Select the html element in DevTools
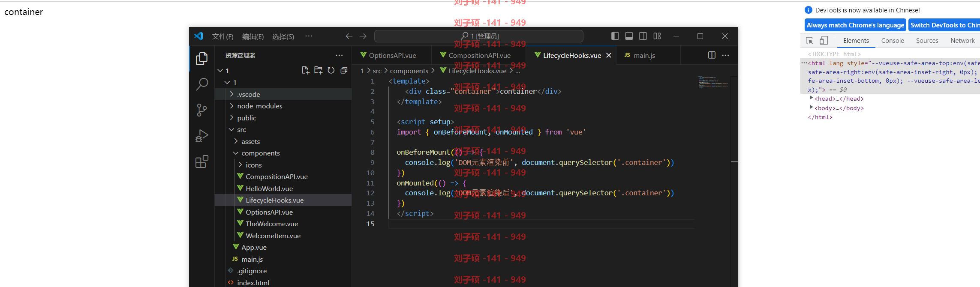980x287 pixels. coord(890,76)
